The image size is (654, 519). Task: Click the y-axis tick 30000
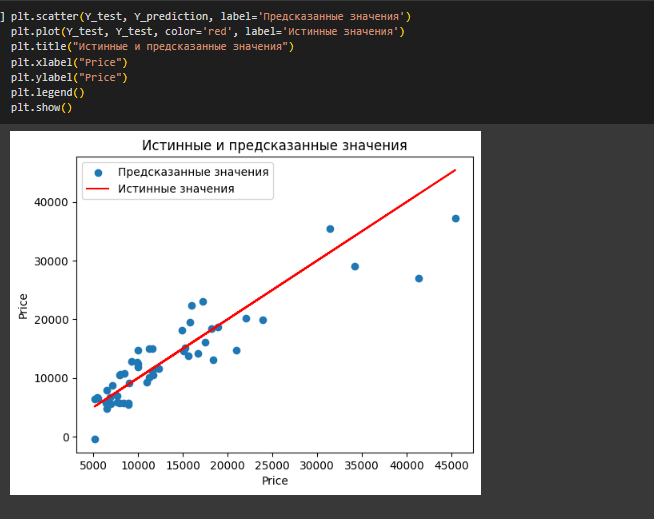click(x=51, y=262)
